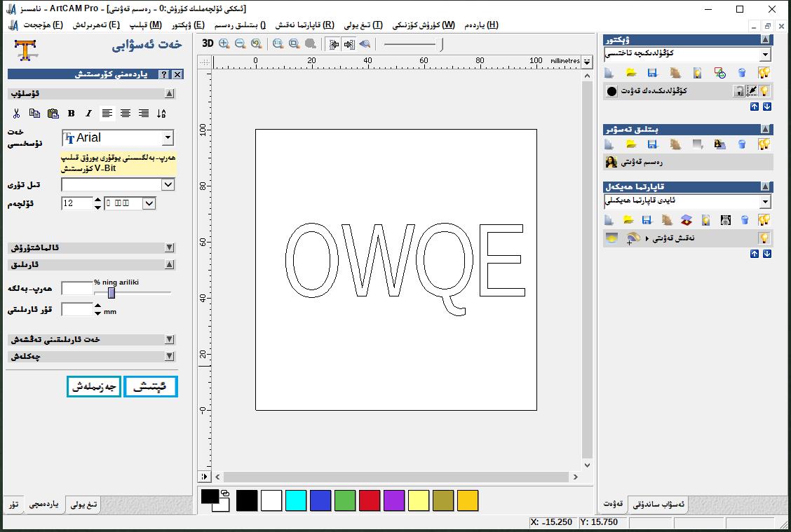Open the size unit dropdown next to 12
Image resolution: width=791 pixels, height=532 pixels.
pos(149,203)
